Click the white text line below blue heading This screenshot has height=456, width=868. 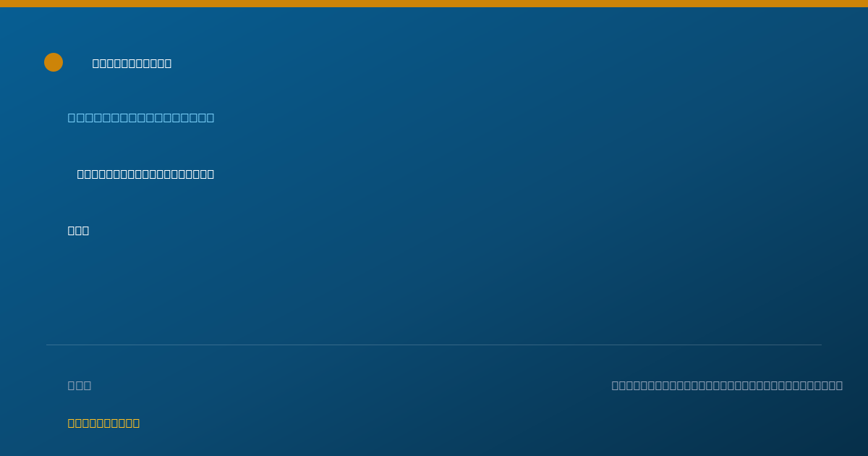(145, 174)
